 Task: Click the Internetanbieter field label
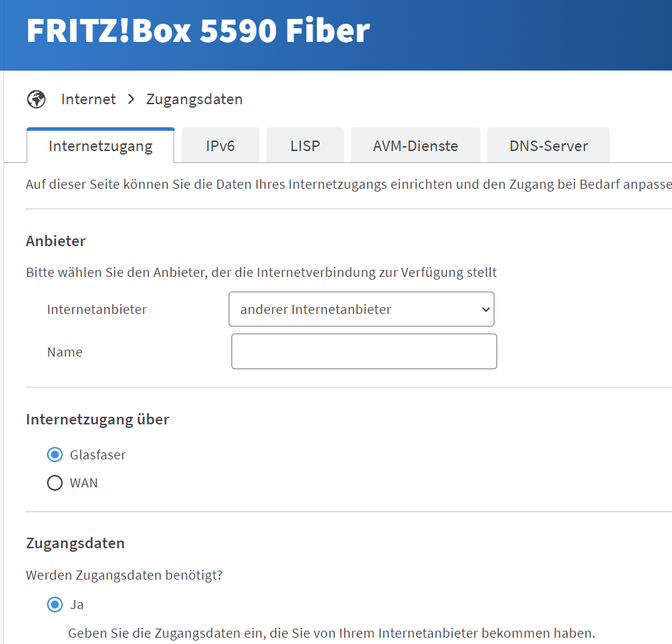click(x=97, y=309)
